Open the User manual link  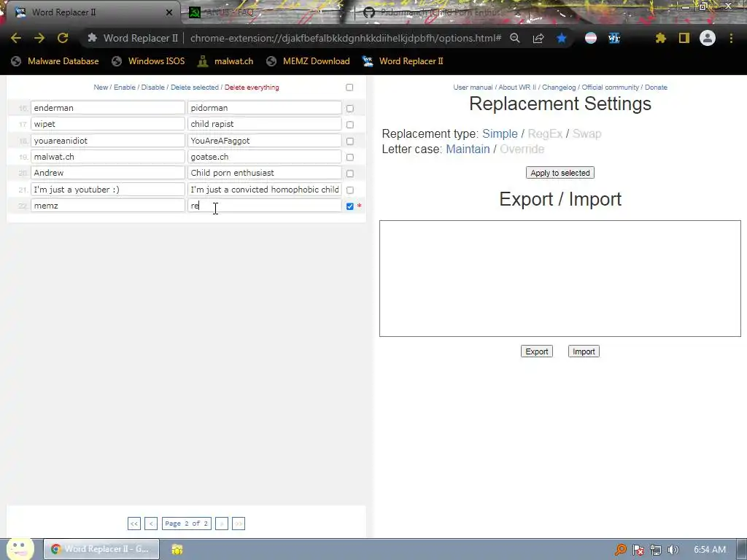click(473, 87)
